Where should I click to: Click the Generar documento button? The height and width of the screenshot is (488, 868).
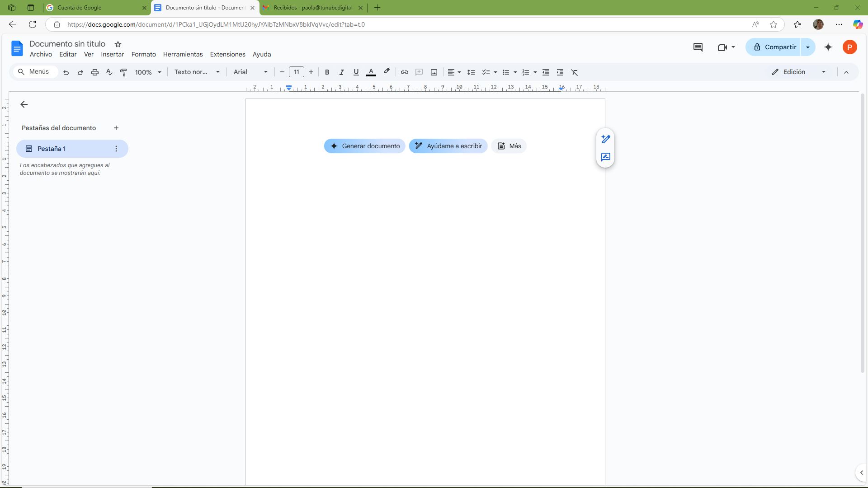[x=364, y=146]
